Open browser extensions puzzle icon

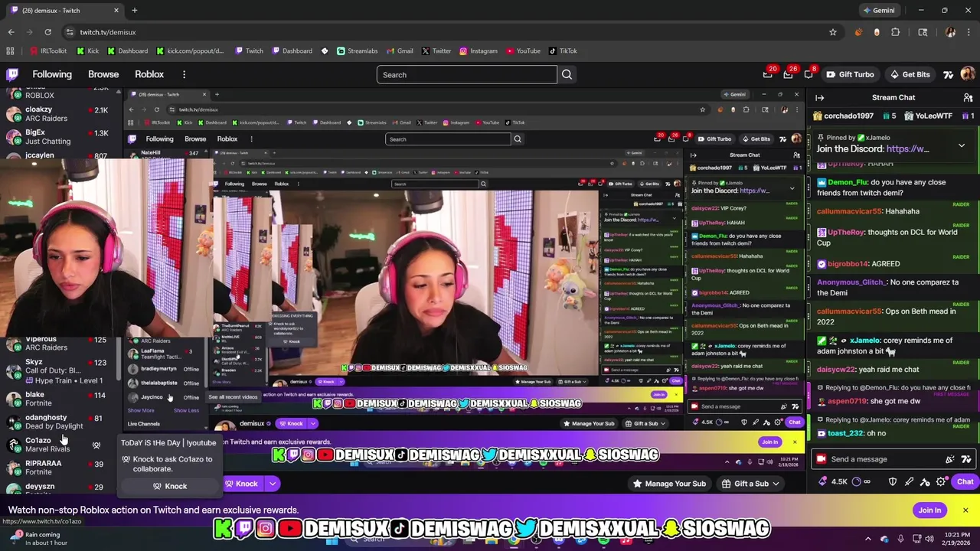pyautogui.click(x=896, y=32)
